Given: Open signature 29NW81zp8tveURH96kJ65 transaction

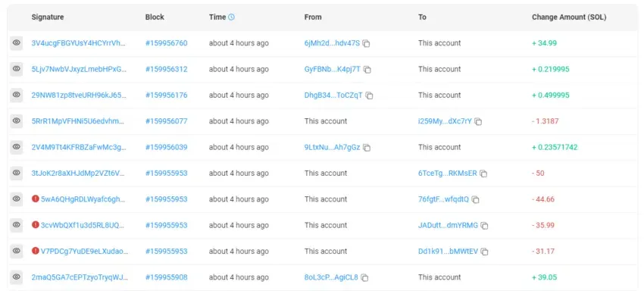Looking at the screenshot, I should (79, 95).
